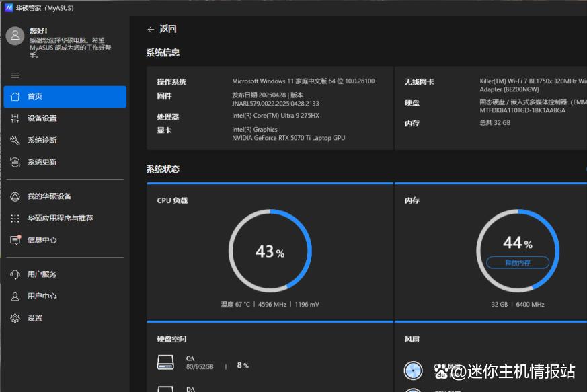Open 设置 menu item
Image resolution: width=587 pixels, height=392 pixels.
click(x=65, y=318)
